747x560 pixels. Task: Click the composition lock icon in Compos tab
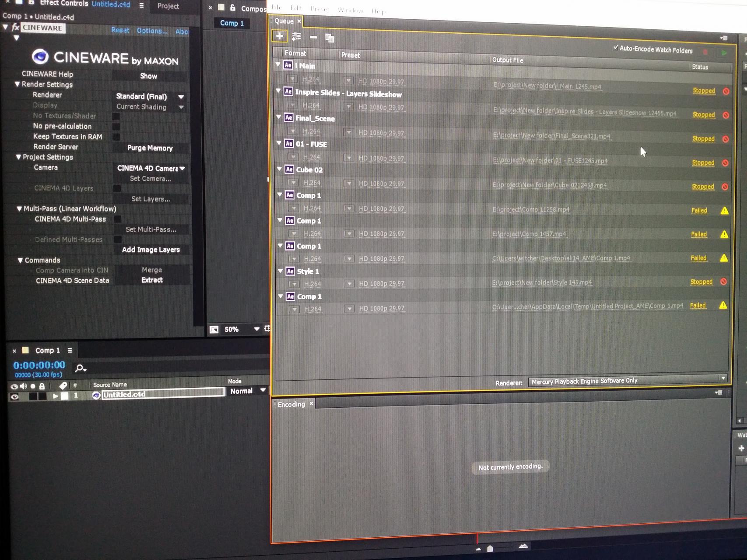pyautogui.click(x=233, y=7)
